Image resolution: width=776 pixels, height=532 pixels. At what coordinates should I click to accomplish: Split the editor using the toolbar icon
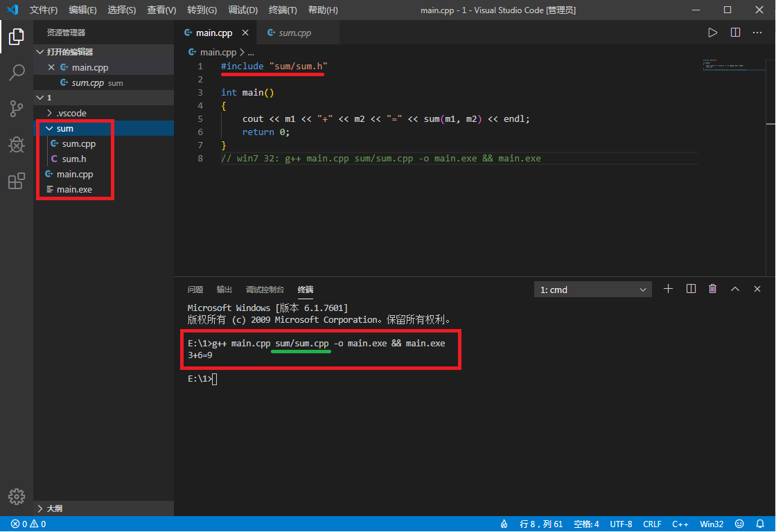[734, 31]
